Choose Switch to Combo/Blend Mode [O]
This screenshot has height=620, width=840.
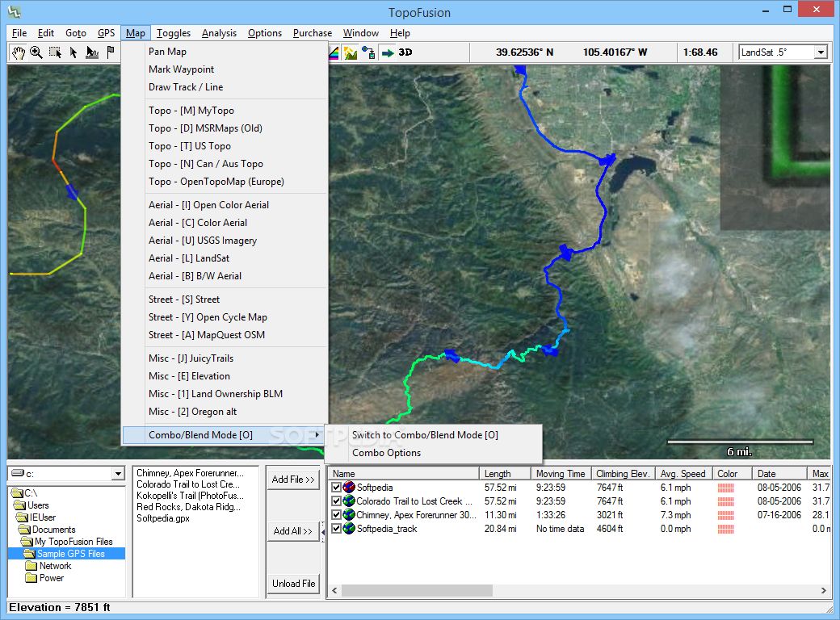point(426,435)
